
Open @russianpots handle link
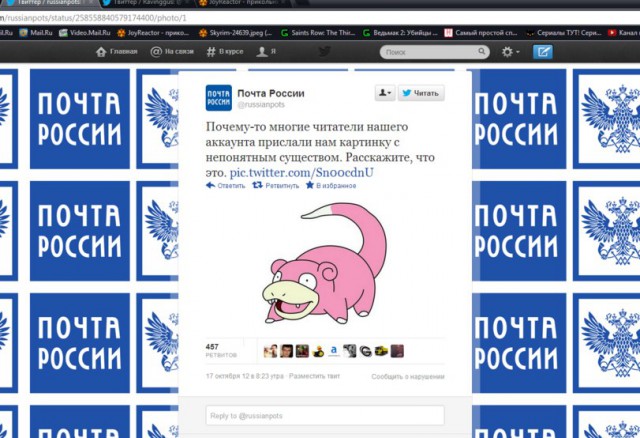pyautogui.click(x=261, y=104)
